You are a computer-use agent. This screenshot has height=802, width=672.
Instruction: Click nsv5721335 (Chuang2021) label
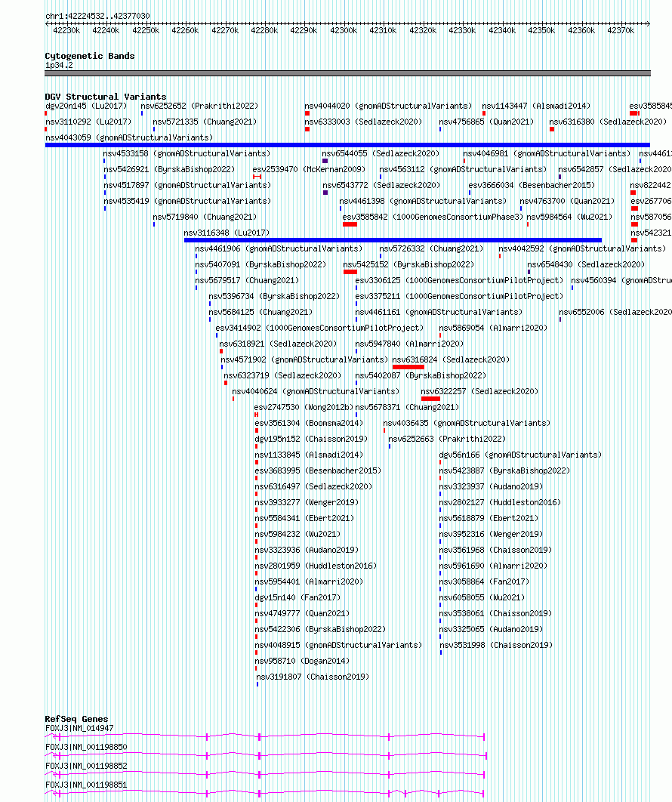(205, 122)
